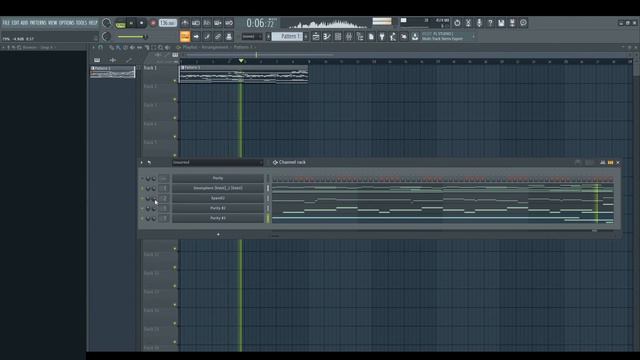Toggle the step editing brush icon
This screenshot has width=640, height=360.
(x=207, y=37)
